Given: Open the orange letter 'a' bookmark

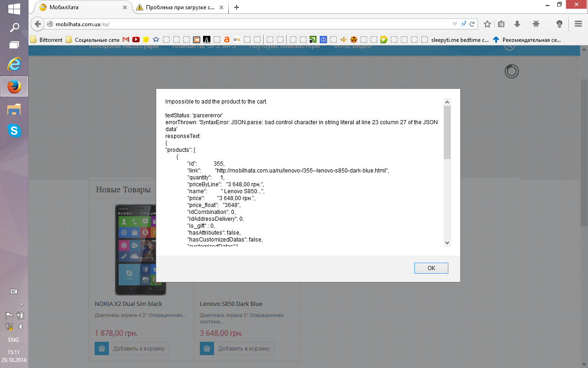Looking at the screenshot, I should pos(227,40).
